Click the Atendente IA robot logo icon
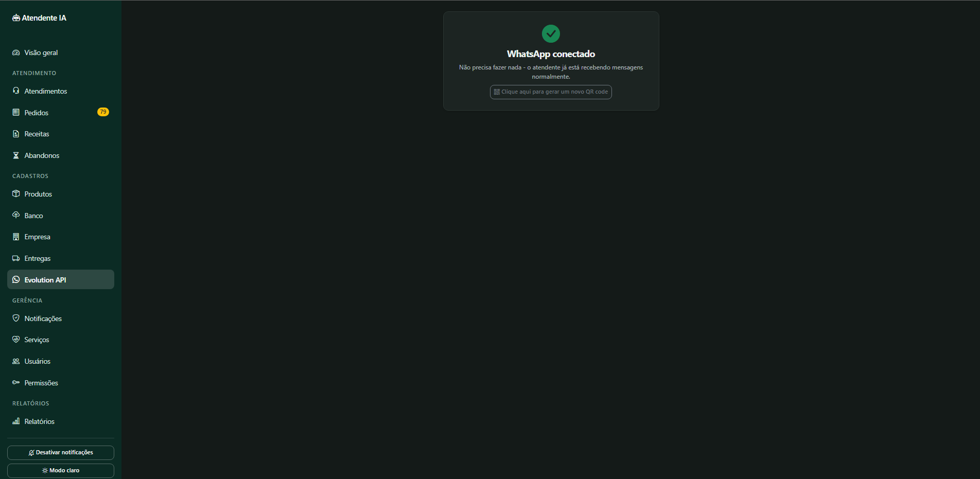The width and height of the screenshot is (980, 479). 16,18
